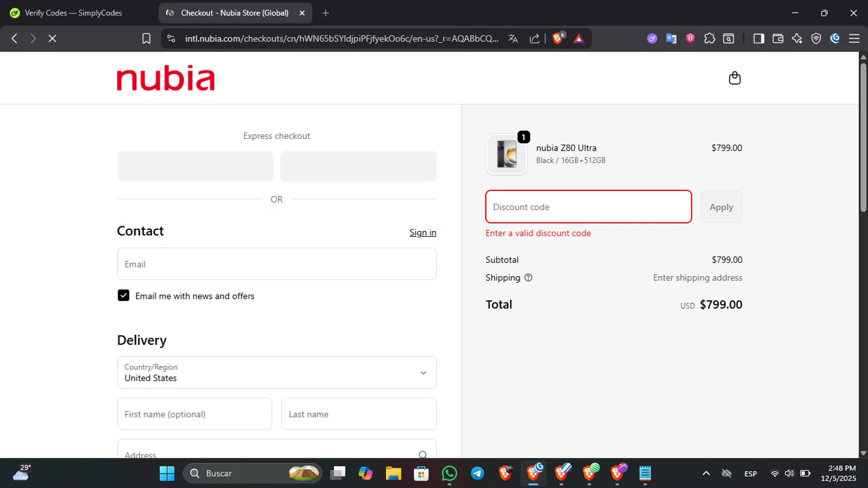Open the taskbar weather widget
Image resolution: width=868 pixels, height=488 pixels.
tap(22, 473)
